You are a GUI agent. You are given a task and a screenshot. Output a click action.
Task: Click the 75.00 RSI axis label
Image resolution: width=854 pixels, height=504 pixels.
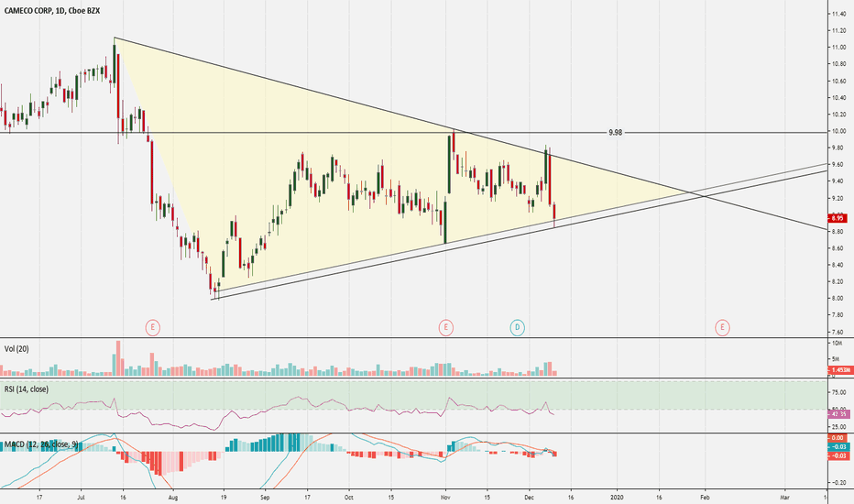click(x=838, y=392)
